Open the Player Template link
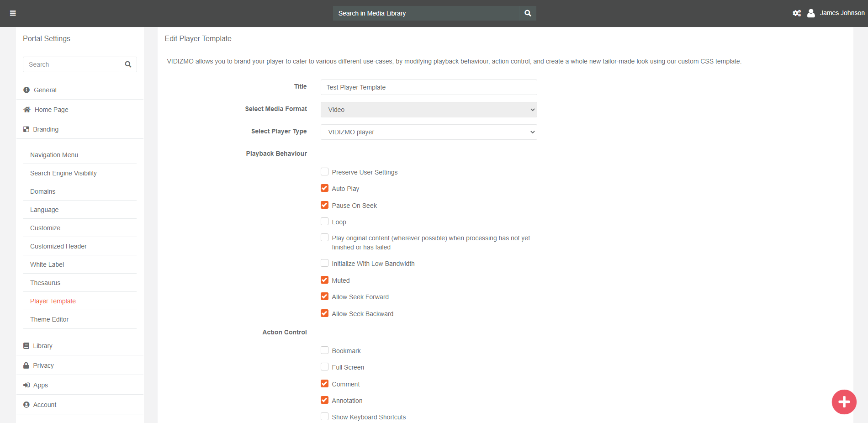This screenshot has width=868, height=423. coord(53,301)
